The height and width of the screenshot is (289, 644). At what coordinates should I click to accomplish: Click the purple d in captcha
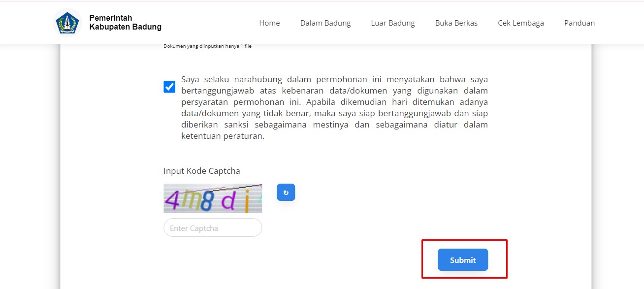(x=228, y=200)
